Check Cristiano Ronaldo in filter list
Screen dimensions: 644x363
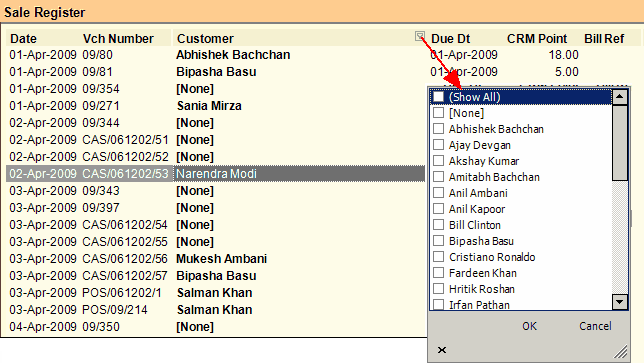[439, 257]
